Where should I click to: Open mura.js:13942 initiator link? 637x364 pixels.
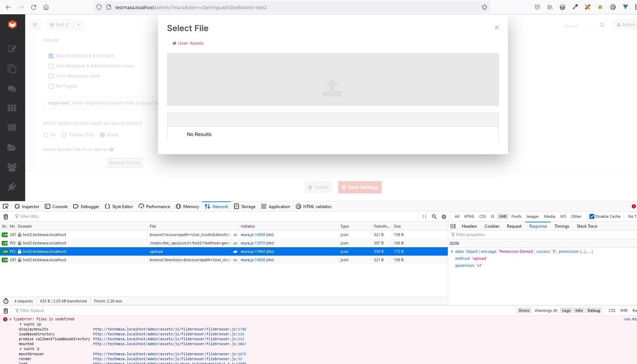(x=253, y=251)
